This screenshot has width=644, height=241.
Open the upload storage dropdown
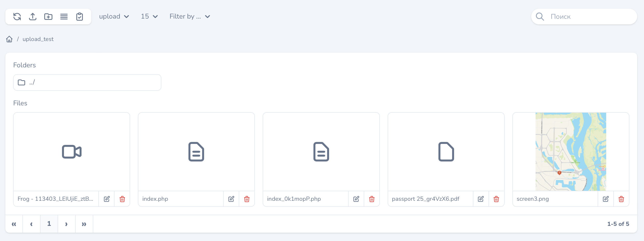(114, 17)
